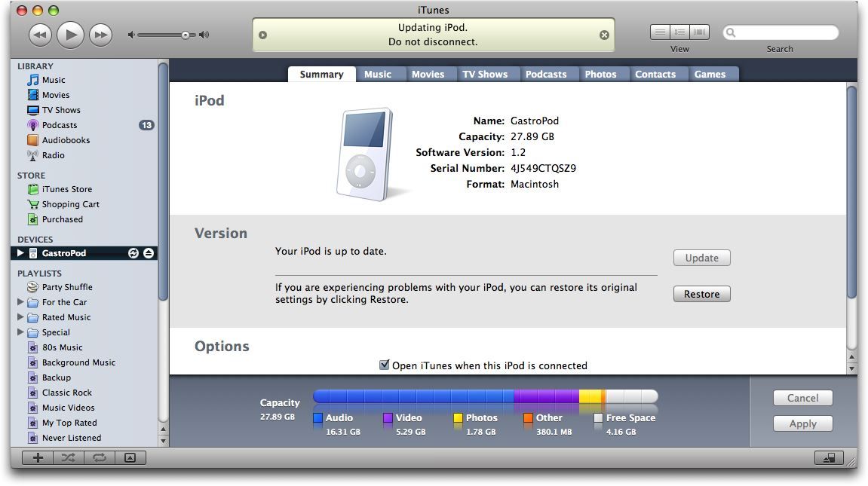This screenshot has width=868, height=486.
Task: Click the main pane scroll down arrow
Action: pyautogui.click(x=852, y=368)
